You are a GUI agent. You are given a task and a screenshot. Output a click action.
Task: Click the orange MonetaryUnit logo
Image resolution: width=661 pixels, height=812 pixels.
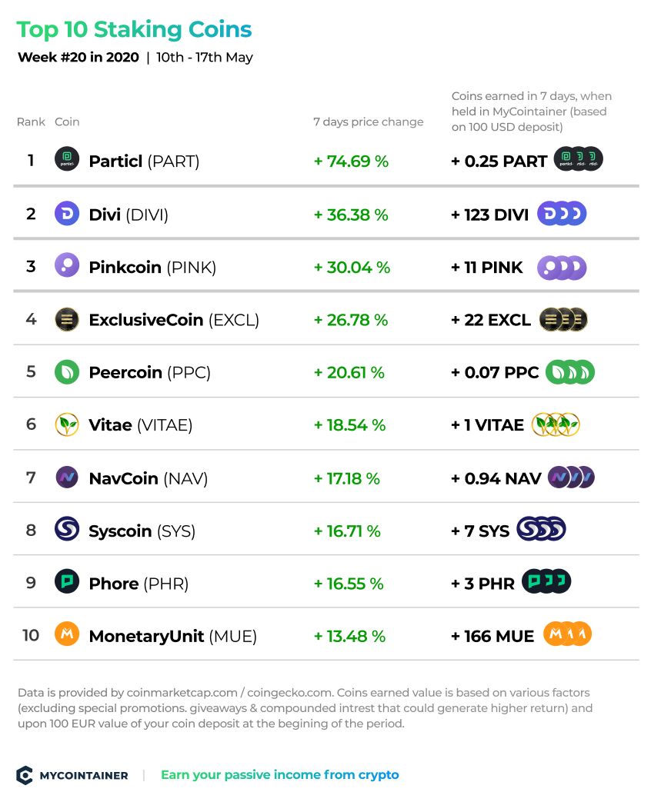[x=67, y=634]
